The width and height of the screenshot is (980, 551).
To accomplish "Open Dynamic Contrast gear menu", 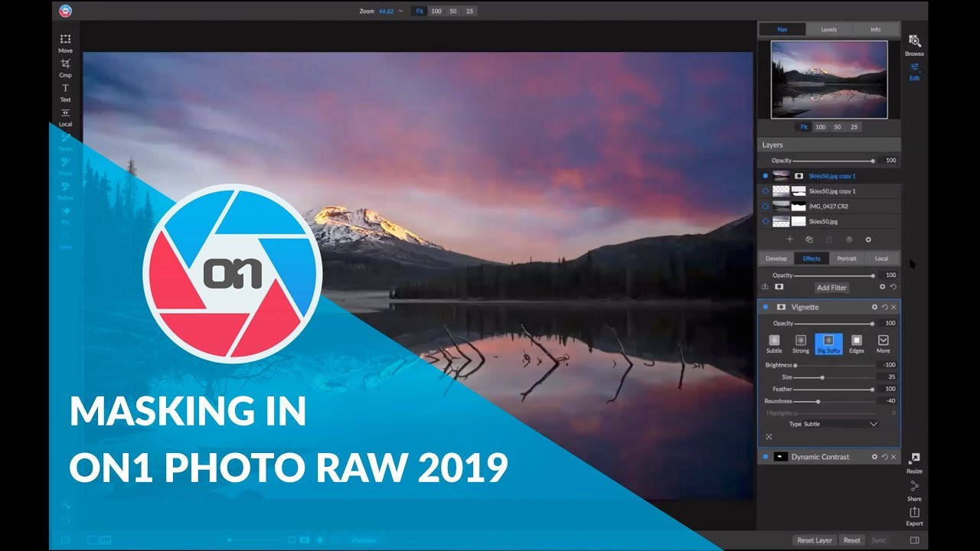I will click(x=875, y=457).
